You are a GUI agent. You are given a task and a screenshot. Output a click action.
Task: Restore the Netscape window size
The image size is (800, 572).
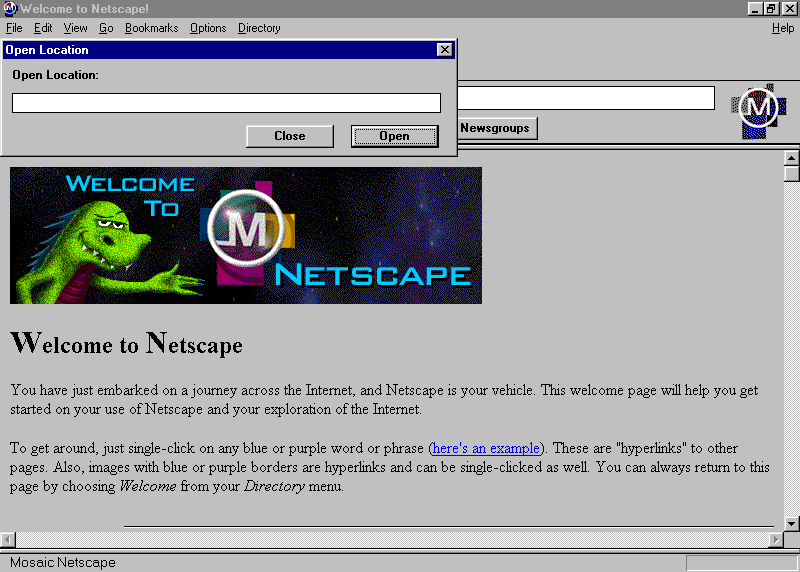click(770, 9)
